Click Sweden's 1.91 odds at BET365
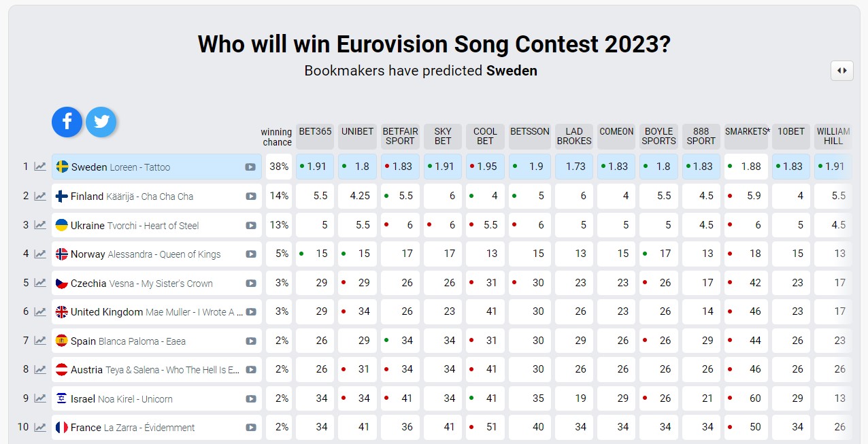 [315, 167]
